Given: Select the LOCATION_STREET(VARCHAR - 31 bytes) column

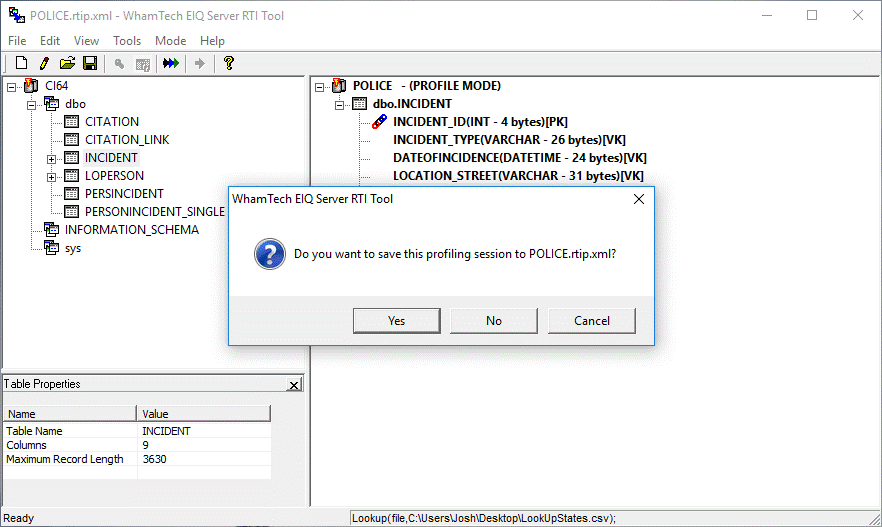Looking at the screenshot, I should coord(518,175).
